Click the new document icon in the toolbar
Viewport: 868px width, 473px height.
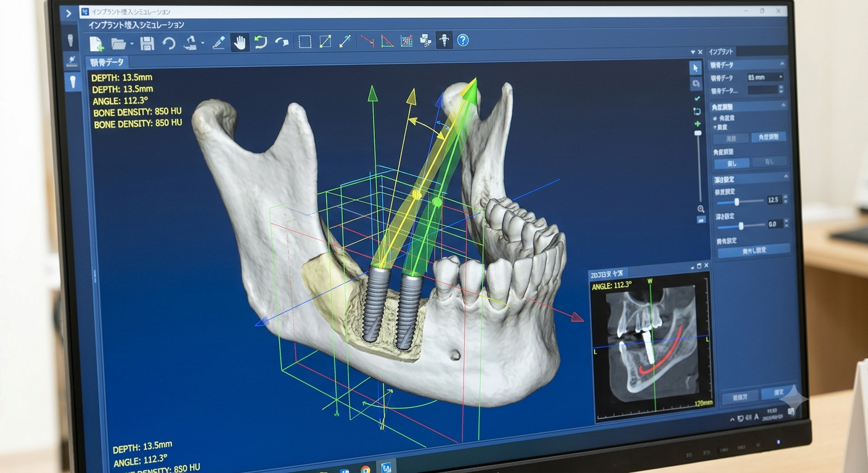(x=96, y=44)
